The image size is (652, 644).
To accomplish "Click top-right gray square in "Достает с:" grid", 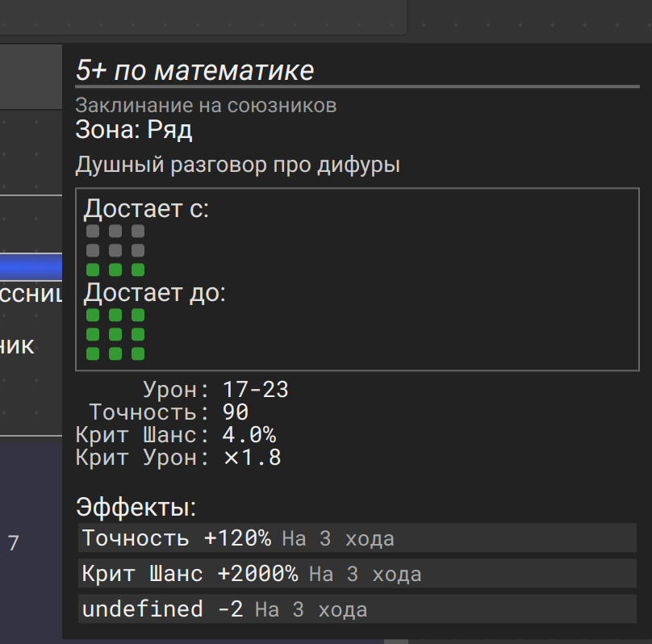I will tap(138, 231).
